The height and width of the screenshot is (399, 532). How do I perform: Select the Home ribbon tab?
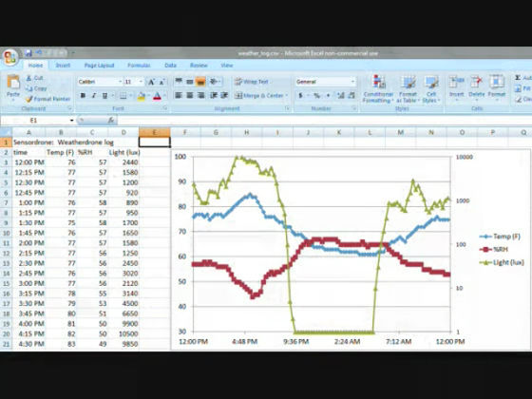pyautogui.click(x=35, y=66)
